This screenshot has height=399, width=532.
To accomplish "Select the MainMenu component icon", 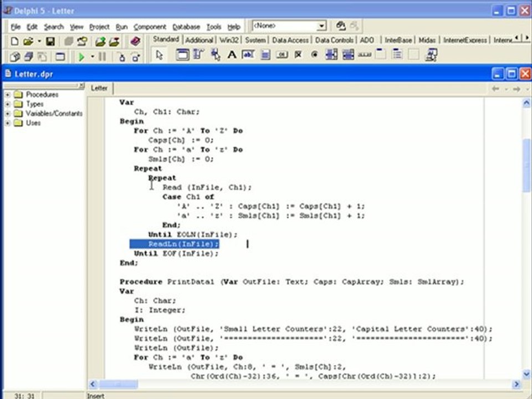I will point(198,55).
